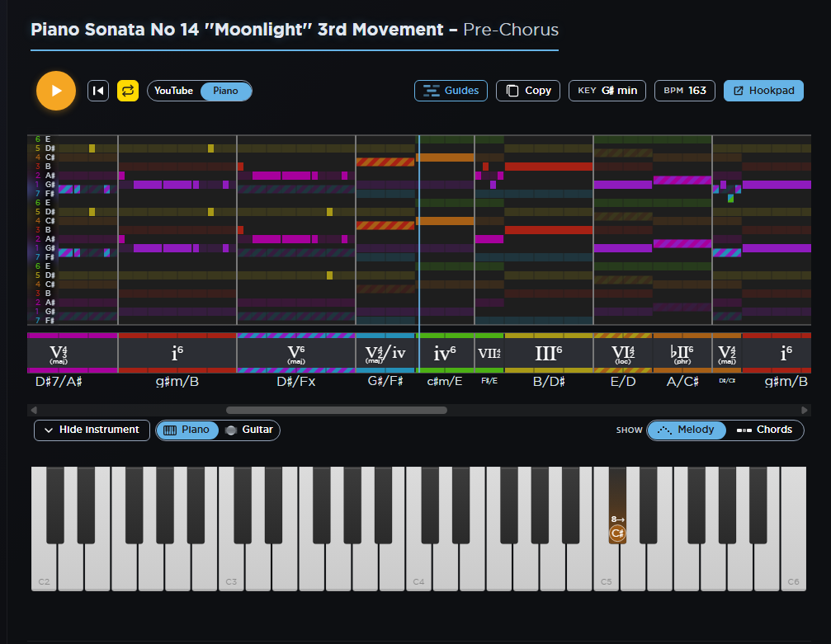Click the B/D♯ chord label
The width and height of the screenshot is (831, 644).
[549, 382]
